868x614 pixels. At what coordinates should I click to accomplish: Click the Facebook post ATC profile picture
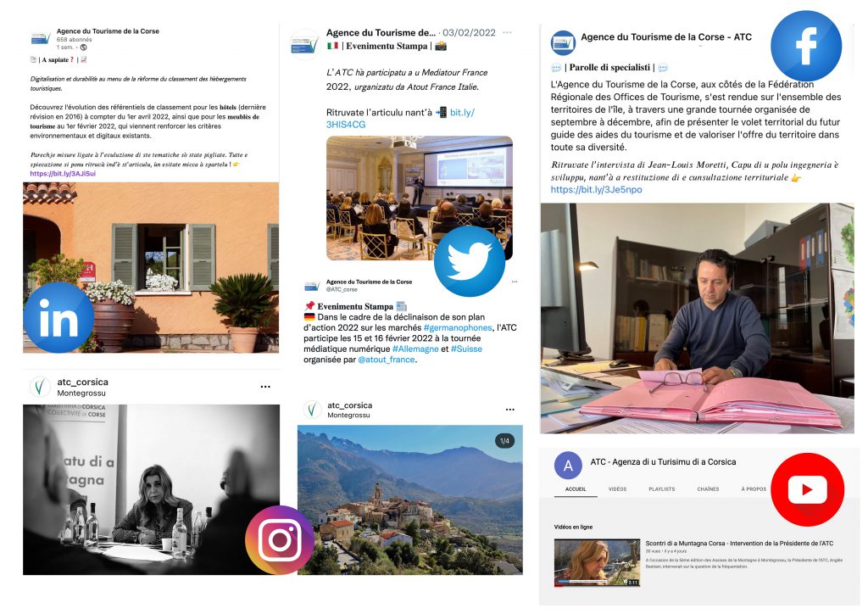click(x=563, y=43)
